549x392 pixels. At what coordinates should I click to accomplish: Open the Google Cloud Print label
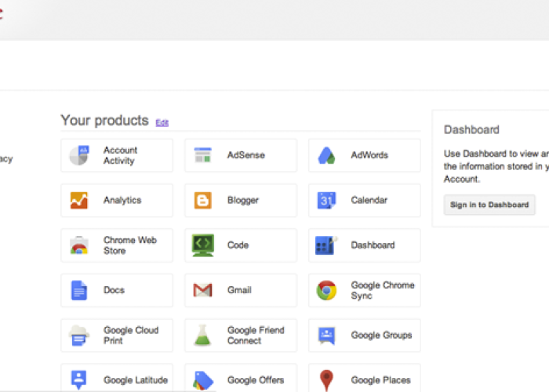[x=131, y=336]
